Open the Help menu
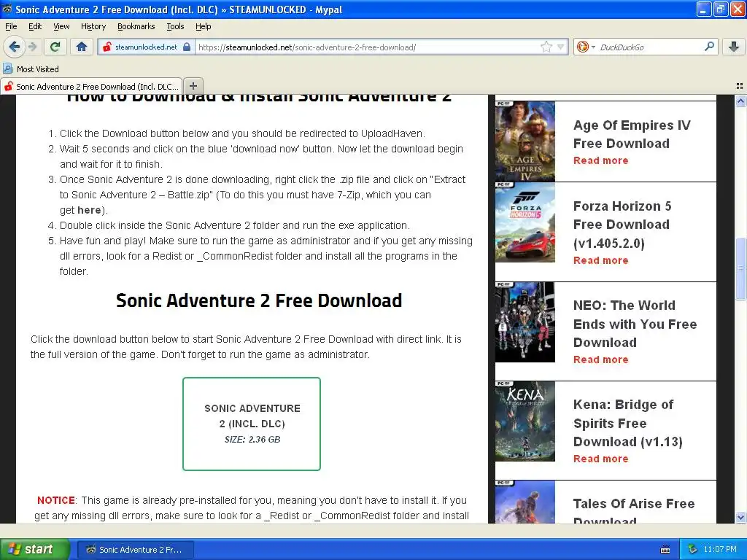Image resolution: width=747 pixels, height=560 pixels. [x=203, y=27]
